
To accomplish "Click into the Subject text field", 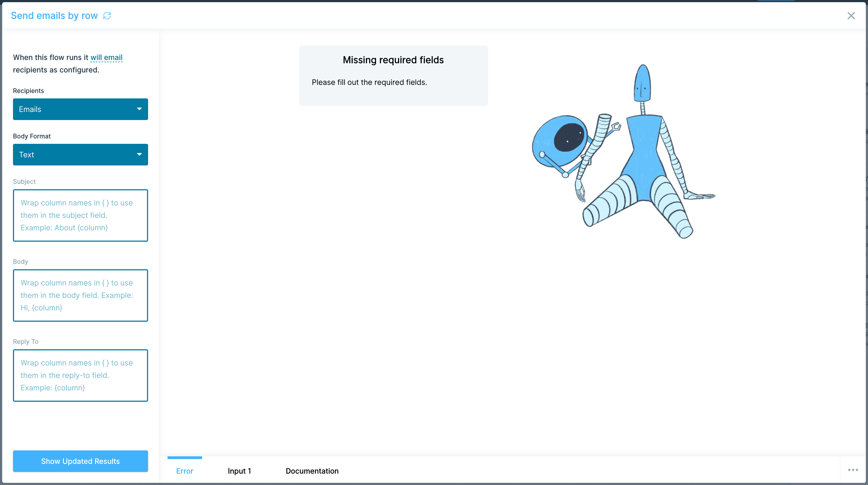I will coord(80,215).
